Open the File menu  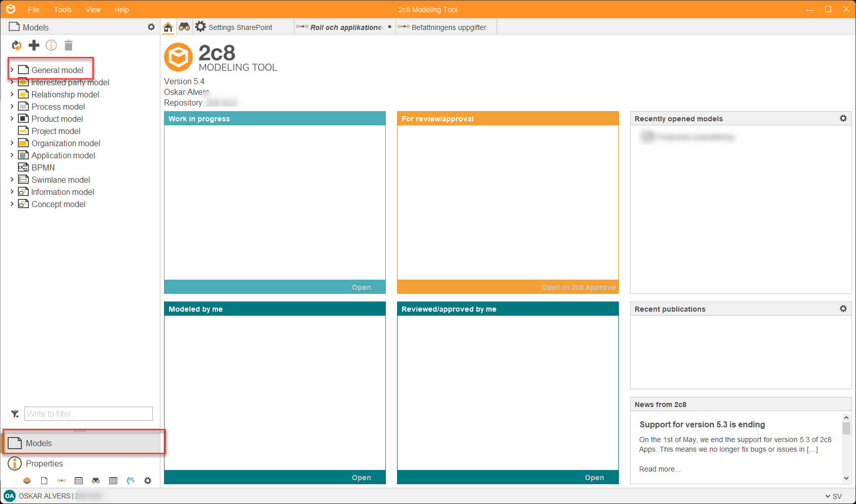click(x=34, y=10)
